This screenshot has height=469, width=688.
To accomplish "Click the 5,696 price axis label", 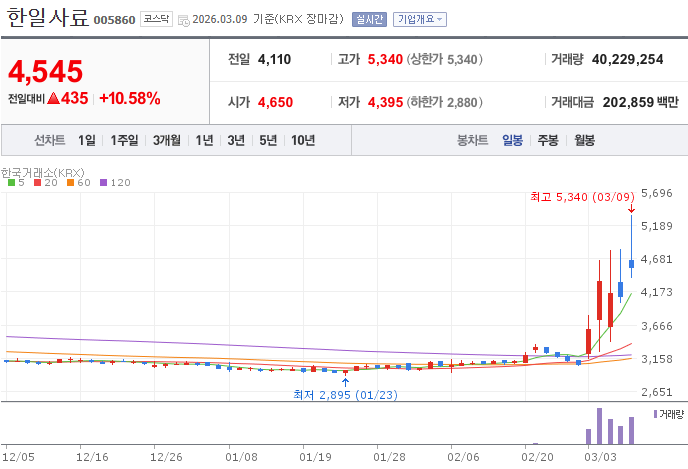I will click(656, 193).
